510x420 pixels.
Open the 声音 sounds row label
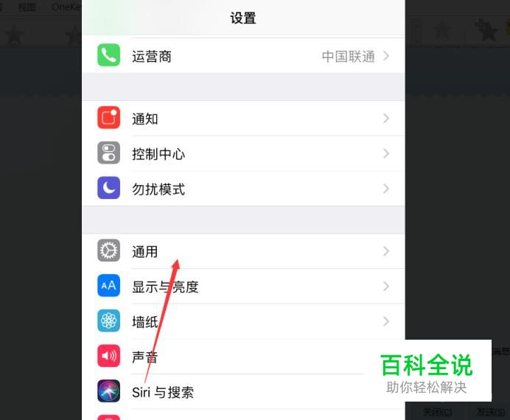pos(144,357)
